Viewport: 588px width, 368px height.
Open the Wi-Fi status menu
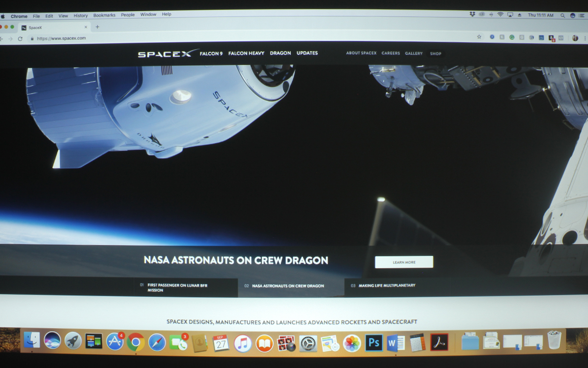[x=500, y=15]
